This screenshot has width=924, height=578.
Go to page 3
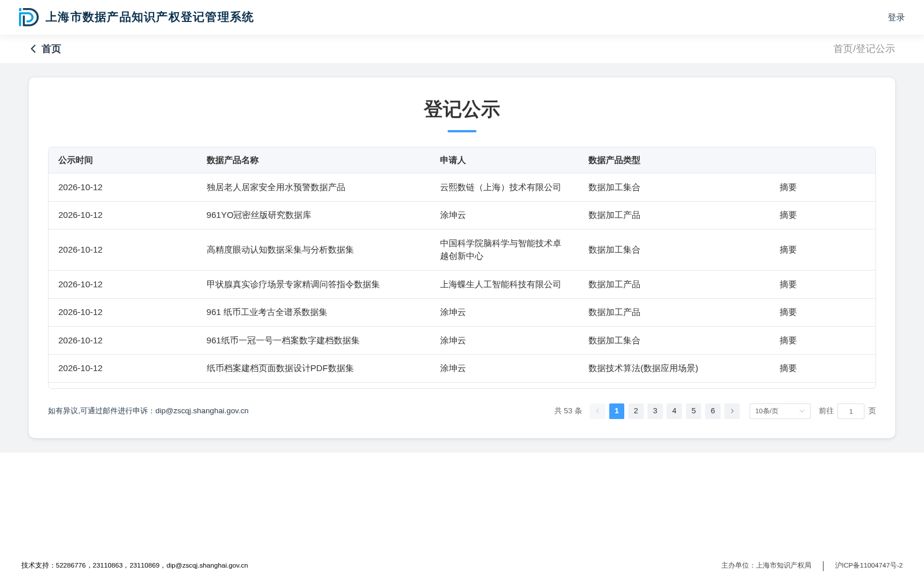click(655, 411)
